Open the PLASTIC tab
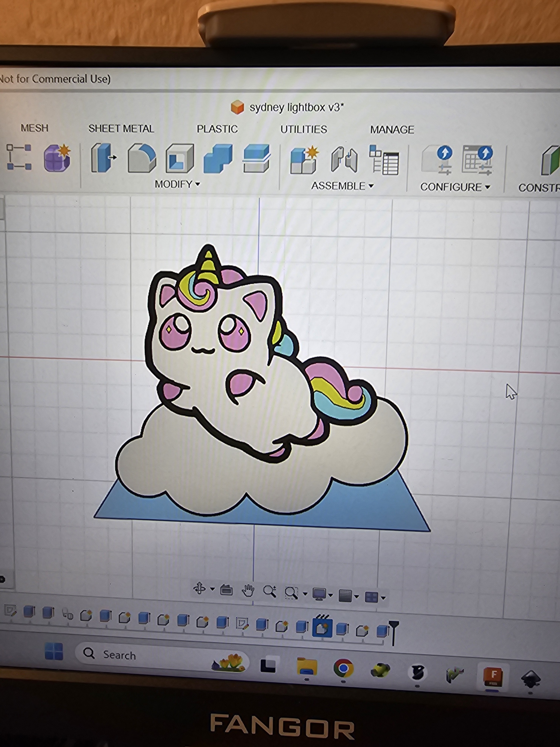The width and height of the screenshot is (560, 747). [217, 129]
